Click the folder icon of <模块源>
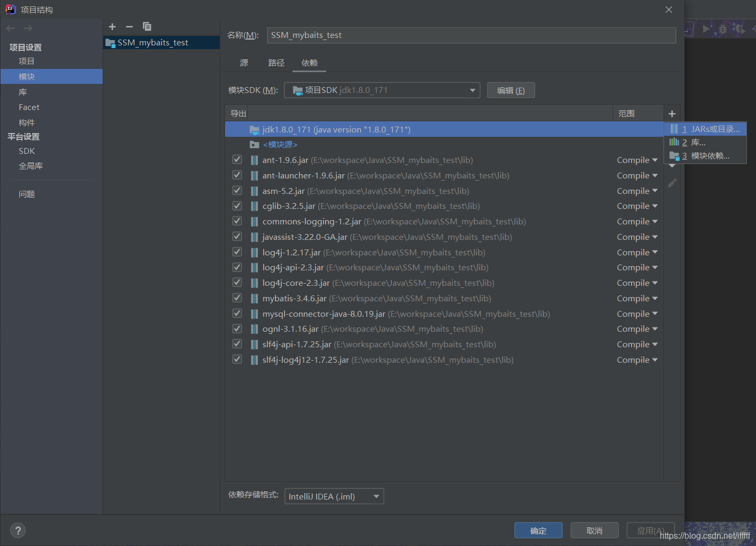Image resolution: width=756 pixels, height=546 pixels. [x=254, y=145]
